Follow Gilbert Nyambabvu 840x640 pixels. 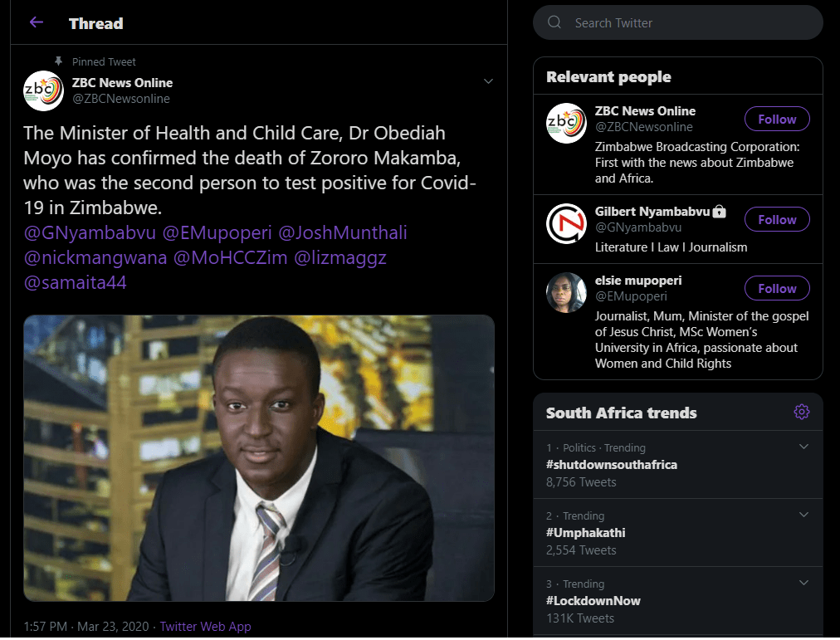point(777,220)
